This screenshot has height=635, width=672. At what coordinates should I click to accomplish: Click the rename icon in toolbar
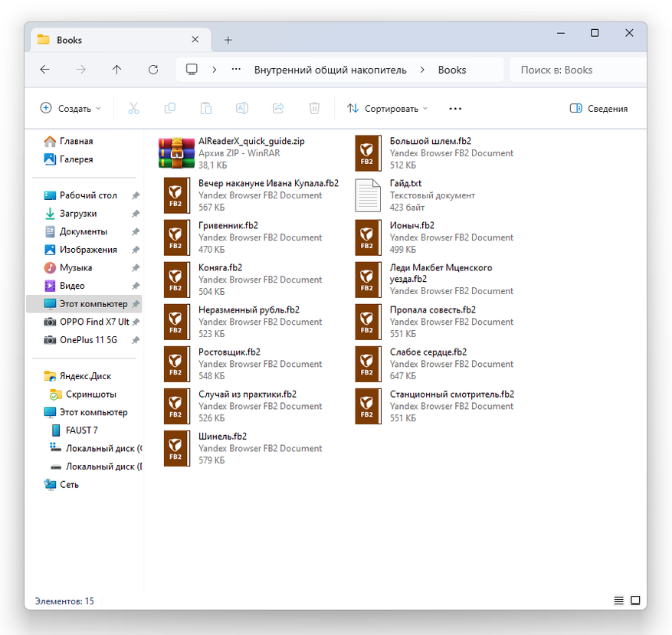pyautogui.click(x=242, y=109)
